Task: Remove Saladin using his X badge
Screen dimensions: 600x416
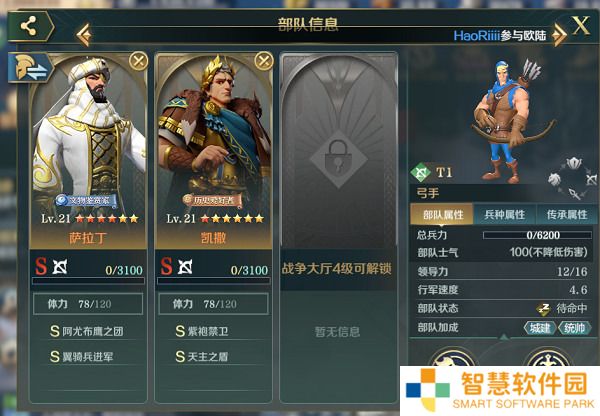Action: [x=139, y=61]
